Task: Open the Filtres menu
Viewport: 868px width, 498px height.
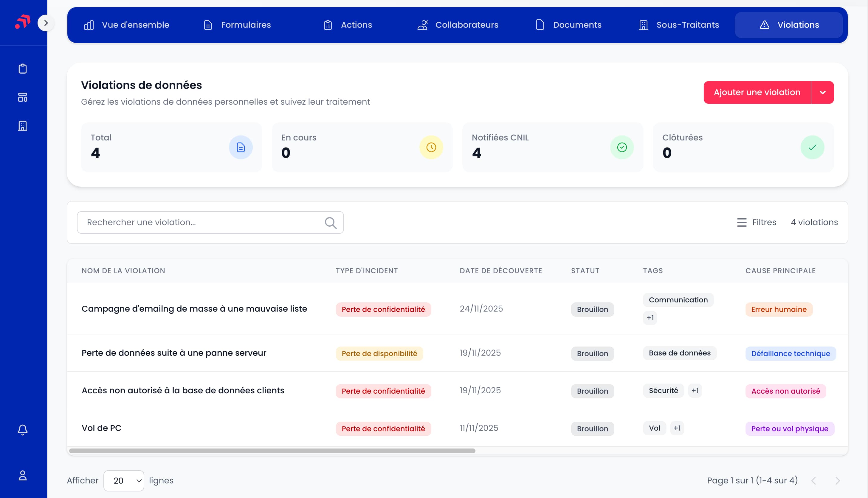Action: (x=756, y=222)
